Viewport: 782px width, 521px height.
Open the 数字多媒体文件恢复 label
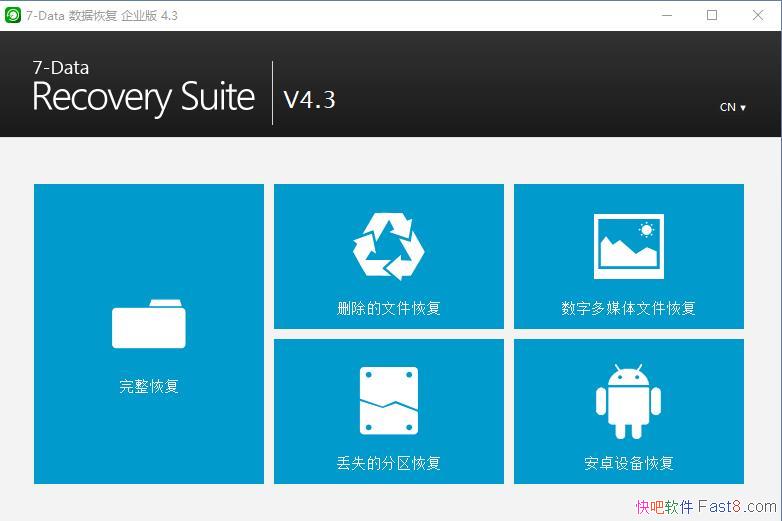pyautogui.click(x=628, y=308)
